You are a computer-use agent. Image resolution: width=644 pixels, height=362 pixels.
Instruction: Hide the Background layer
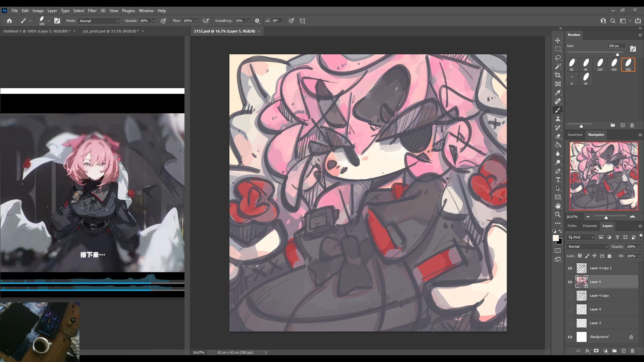(x=570, y=337)
